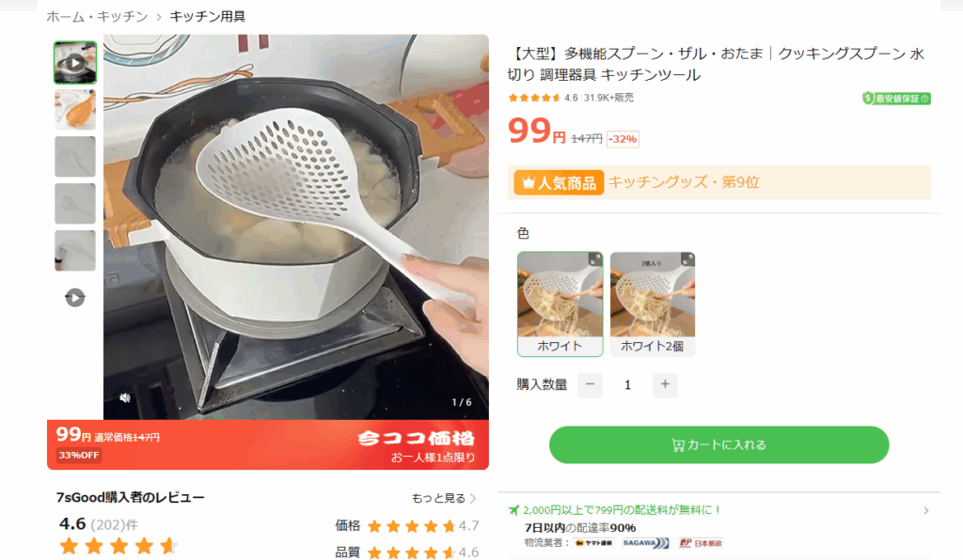
Task: Expand the shipping details arrow
Action: (925, 511)
